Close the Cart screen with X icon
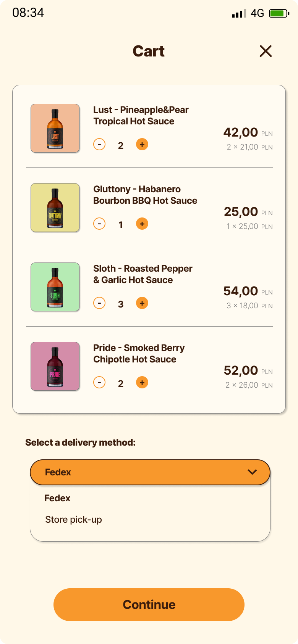The width and height of the screenshot is (298, 644). click(266, 51)
